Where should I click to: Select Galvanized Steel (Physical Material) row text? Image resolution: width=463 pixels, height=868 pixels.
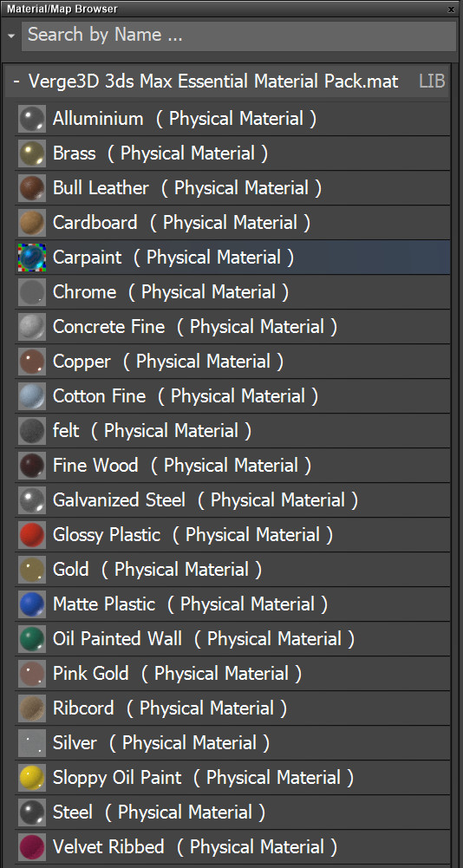tap(205, 500)
